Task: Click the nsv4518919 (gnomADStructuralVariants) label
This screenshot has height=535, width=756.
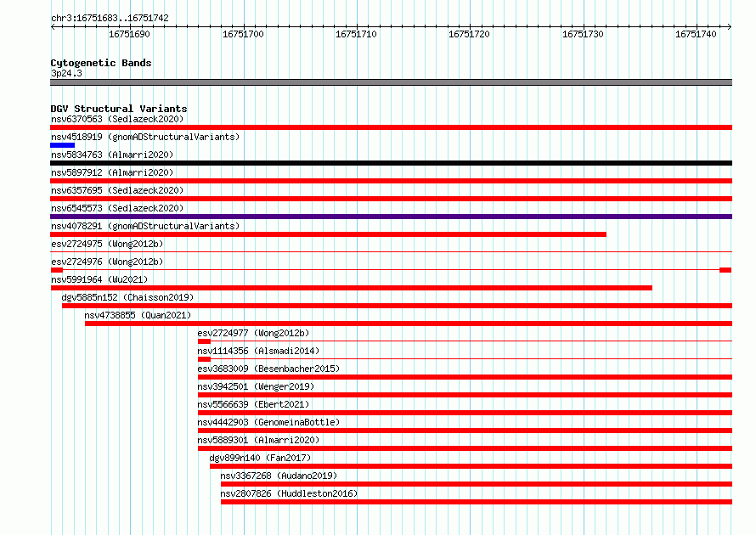Action: pos(145,137)
